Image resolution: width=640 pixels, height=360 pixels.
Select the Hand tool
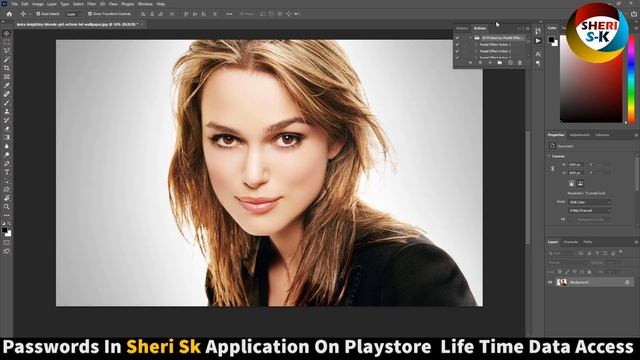(x=7, y=198)
